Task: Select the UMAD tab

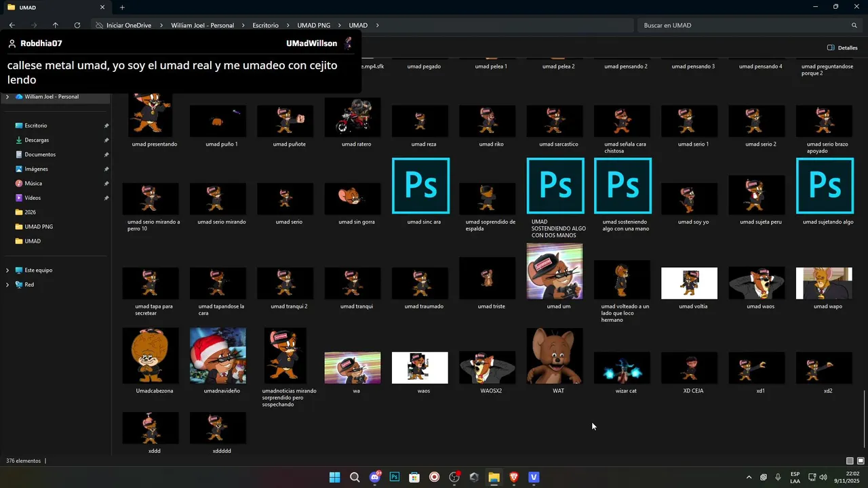Action: point(56,7)
